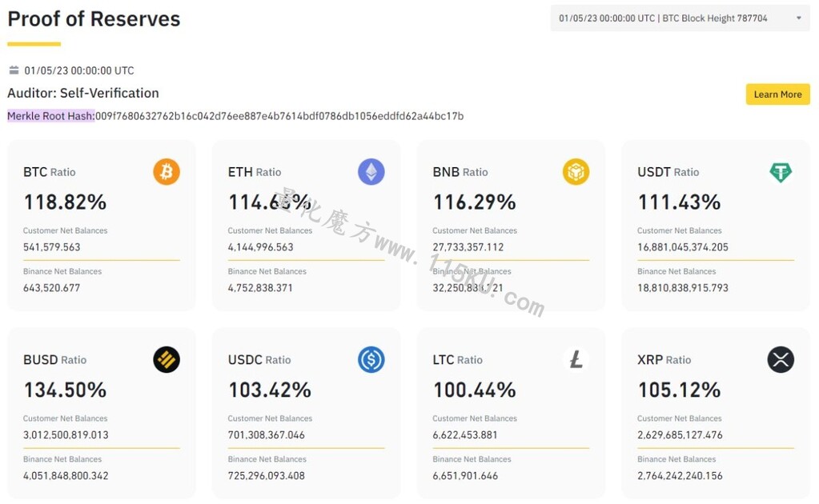Click the Proof of Reserves heading
The width and height of the screenshot is (819, 504).
pyautogui.click(x=94, y=19)
